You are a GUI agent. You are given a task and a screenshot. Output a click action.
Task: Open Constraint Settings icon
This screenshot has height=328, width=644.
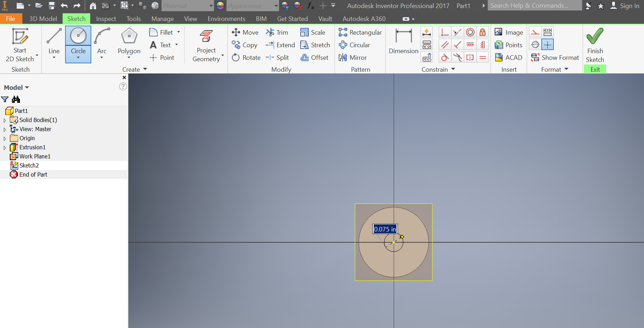pos(427,57)
